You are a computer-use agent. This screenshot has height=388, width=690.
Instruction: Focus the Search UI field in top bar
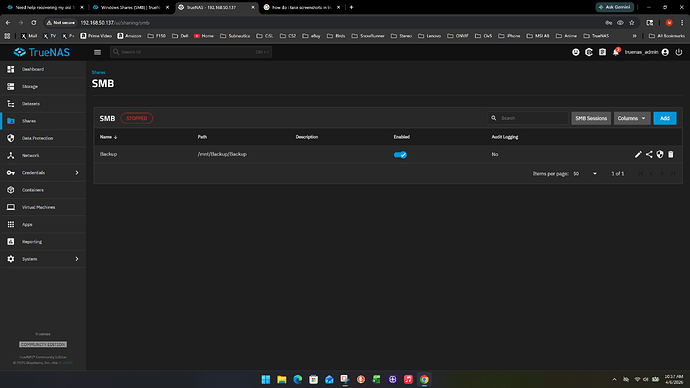pyautogui.click(x=191, y=52)
